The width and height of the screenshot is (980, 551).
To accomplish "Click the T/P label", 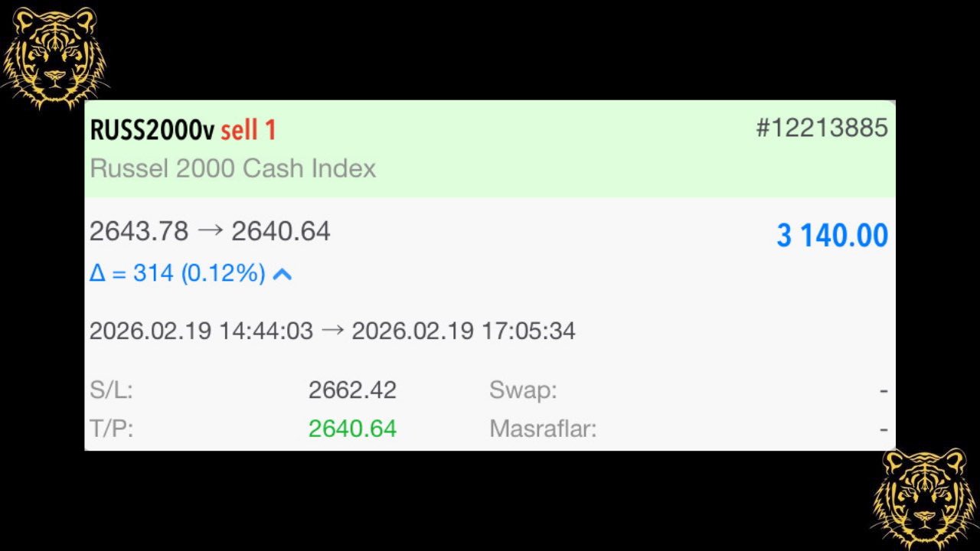I will [x=111, y=429].
